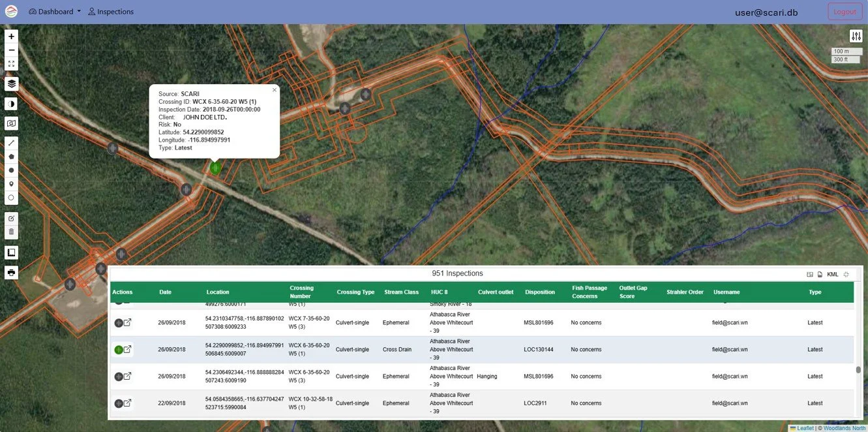The height and width of the screenshot is (432, 868).
Task: Zoom in on the map
Action: (x=11, y=37)
